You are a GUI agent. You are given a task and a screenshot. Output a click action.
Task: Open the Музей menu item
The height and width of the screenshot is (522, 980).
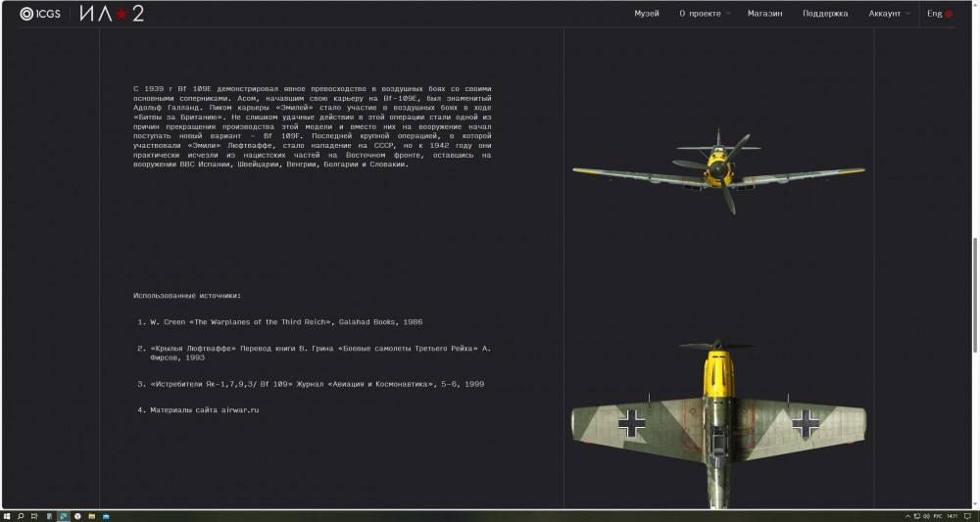pyautogui.click(x=646, y=13)
